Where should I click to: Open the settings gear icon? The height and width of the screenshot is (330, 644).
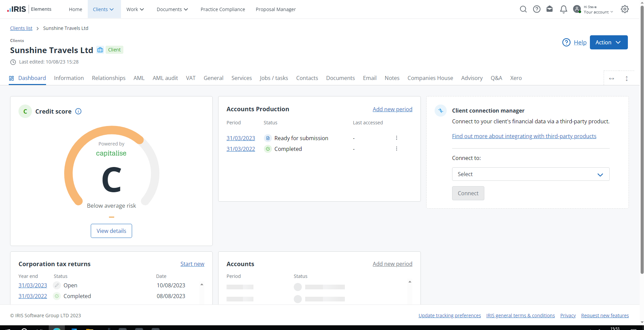625,9
